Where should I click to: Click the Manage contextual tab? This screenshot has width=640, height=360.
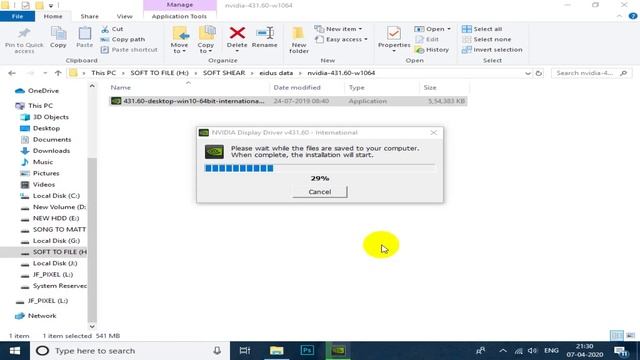point(180,5)
